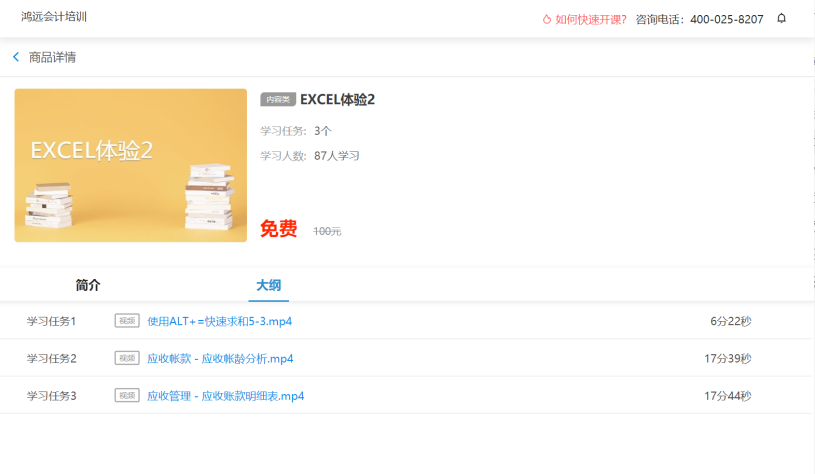815x474 pixels.
Task: Open 如何快速开课? link
Action: [590, 20]
